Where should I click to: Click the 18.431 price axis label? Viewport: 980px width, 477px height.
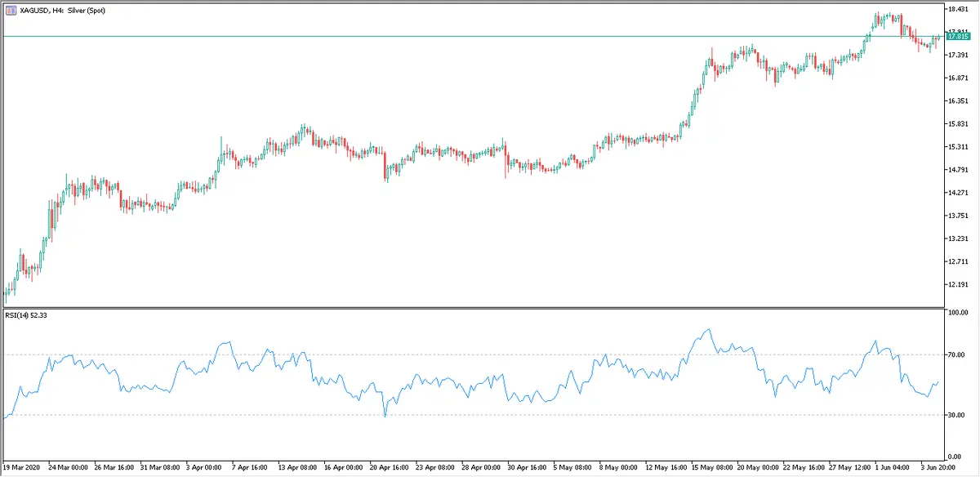tap(958, 9)
